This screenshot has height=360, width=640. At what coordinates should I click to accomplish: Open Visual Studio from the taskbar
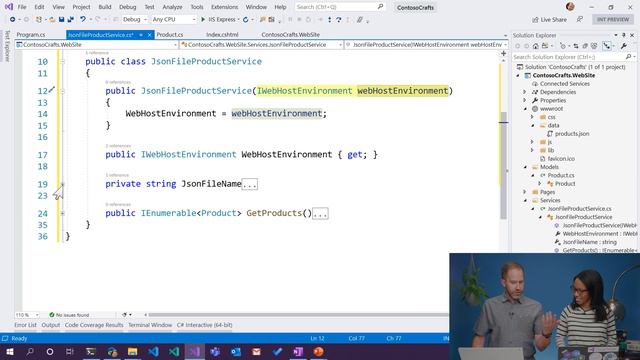pyautogui.click(x=195, y=351)
